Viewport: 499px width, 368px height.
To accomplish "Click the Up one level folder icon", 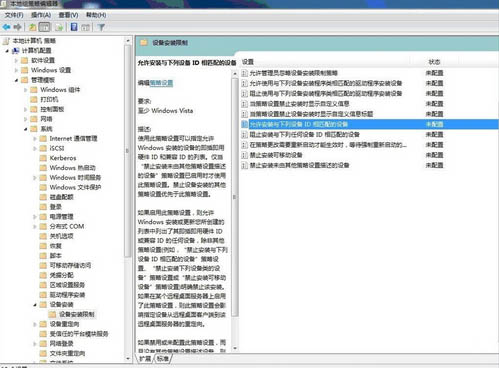I will [32, 27].
